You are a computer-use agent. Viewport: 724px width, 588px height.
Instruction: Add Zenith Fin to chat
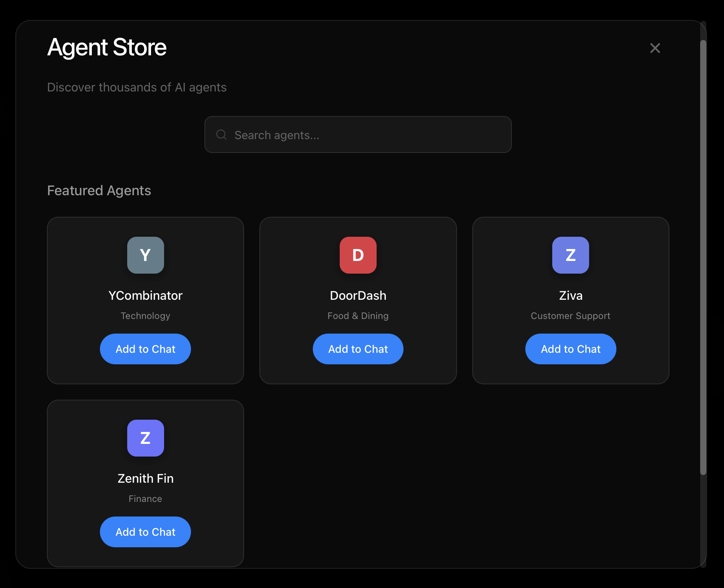coord(146,532)
